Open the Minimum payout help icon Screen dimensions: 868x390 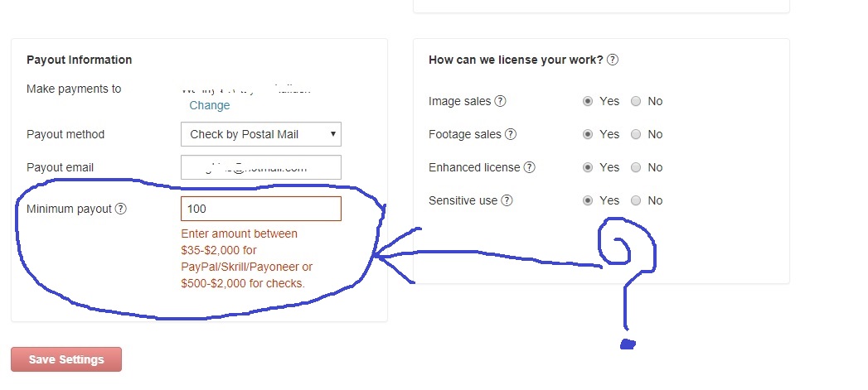coord(121,209)
